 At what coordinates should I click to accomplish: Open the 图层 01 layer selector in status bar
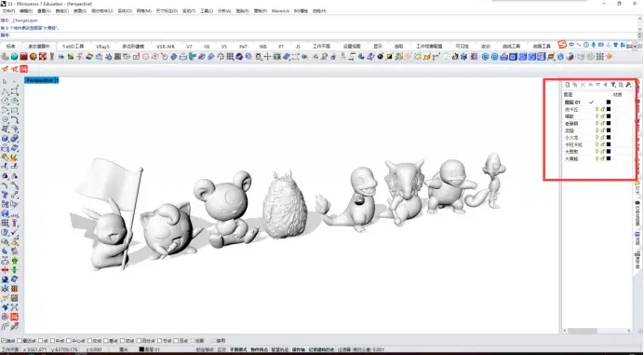(x=150, y=349)
